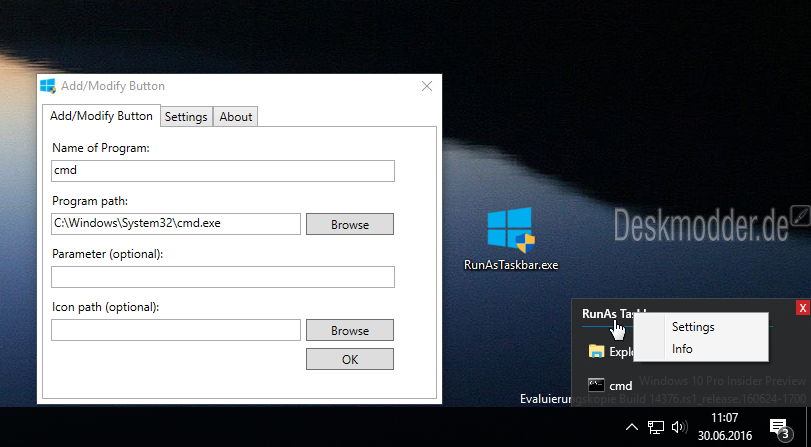811x447 pixels.
Task: Open the RunAsTaskbar.exe desktop icon
Action: pyautogui.click(x=511, y=240)
